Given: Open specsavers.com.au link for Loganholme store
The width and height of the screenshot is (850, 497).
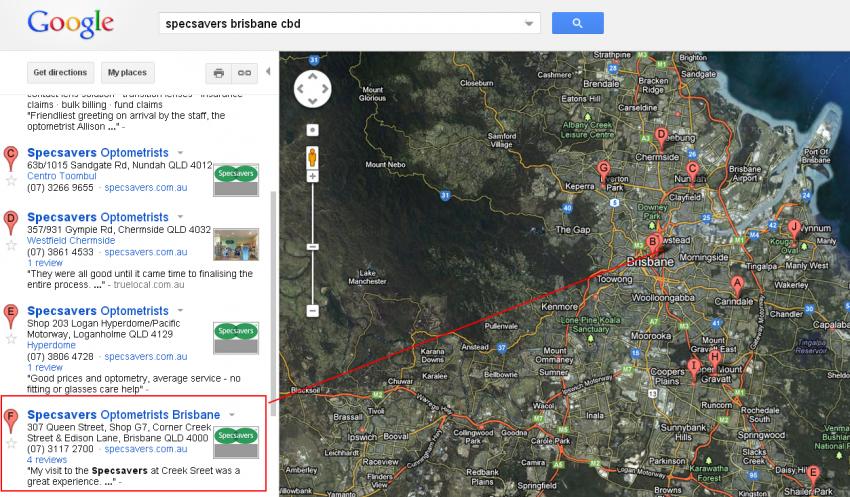Looking at the screenshot, I should pyautogui.click(x=146, y=357).
